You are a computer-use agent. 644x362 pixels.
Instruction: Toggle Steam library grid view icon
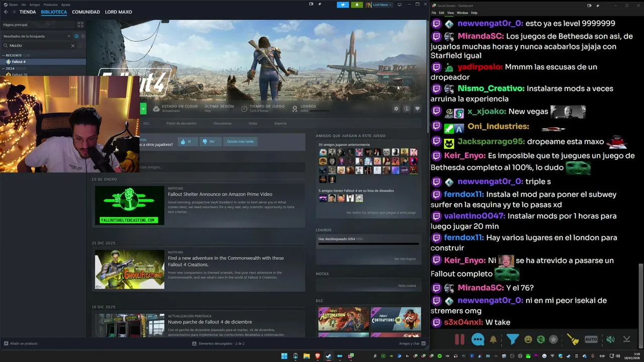pos(80,25)
